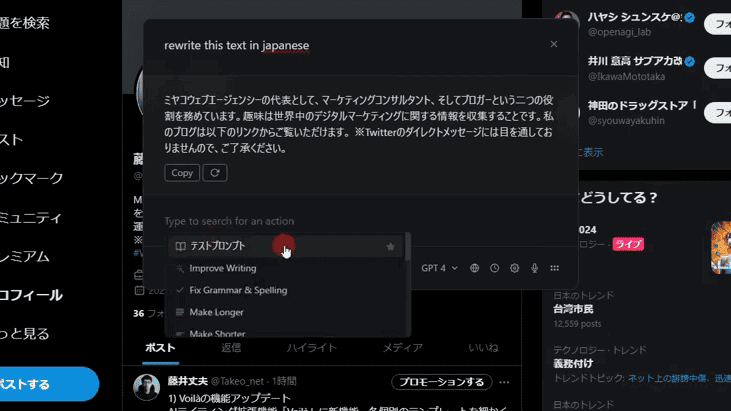Select the テストプロンプト action
This screenshot has height=411, width=731.
click(x=285, y=246)
